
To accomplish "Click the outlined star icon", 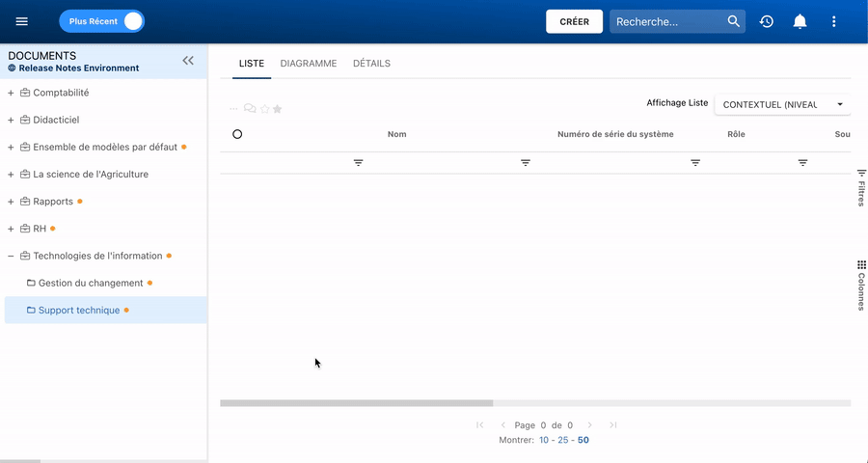I will coord(264,109).
